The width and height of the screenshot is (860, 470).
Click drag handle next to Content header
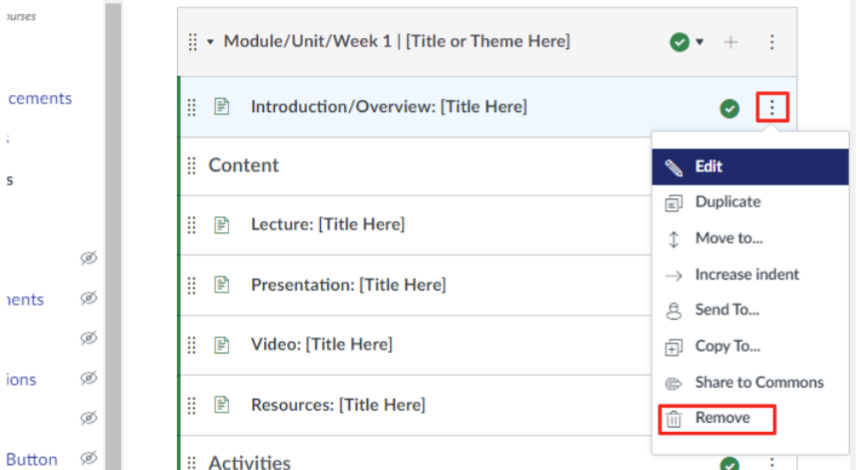[x=192, y=166]
